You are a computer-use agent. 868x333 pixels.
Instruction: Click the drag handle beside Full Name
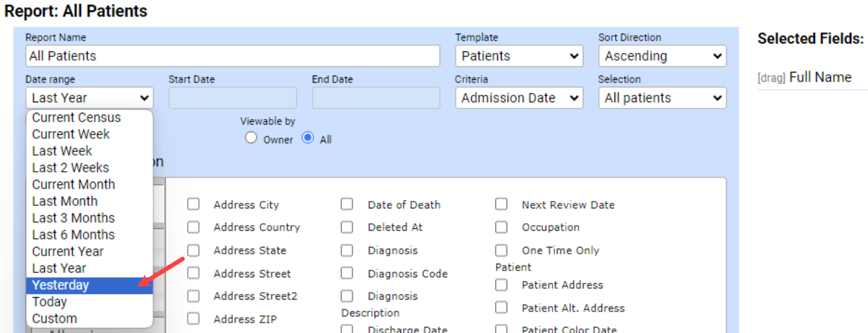pos(771,78)
